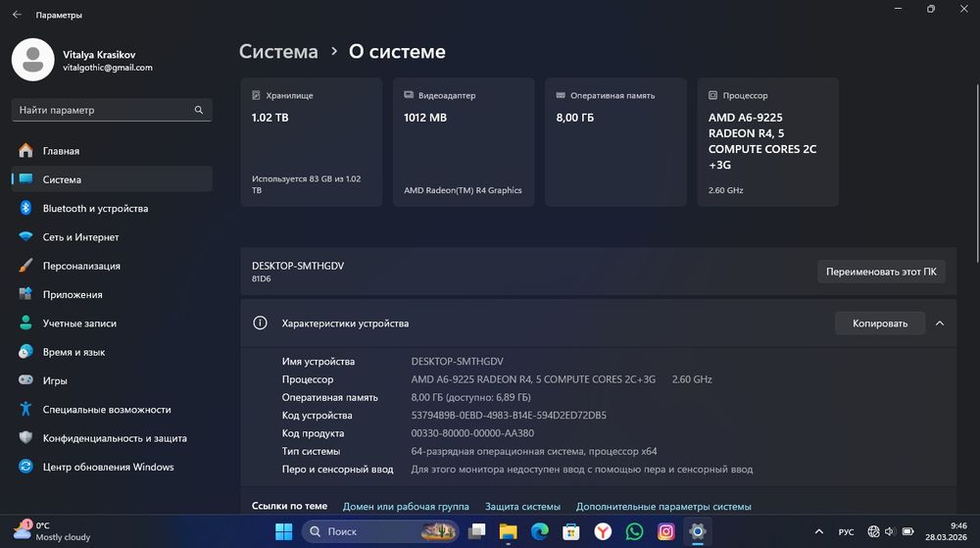Click the gamepad icon for Игры
Image resolution: width=980 pixels, height=548 pixels.
pos(25,380)
